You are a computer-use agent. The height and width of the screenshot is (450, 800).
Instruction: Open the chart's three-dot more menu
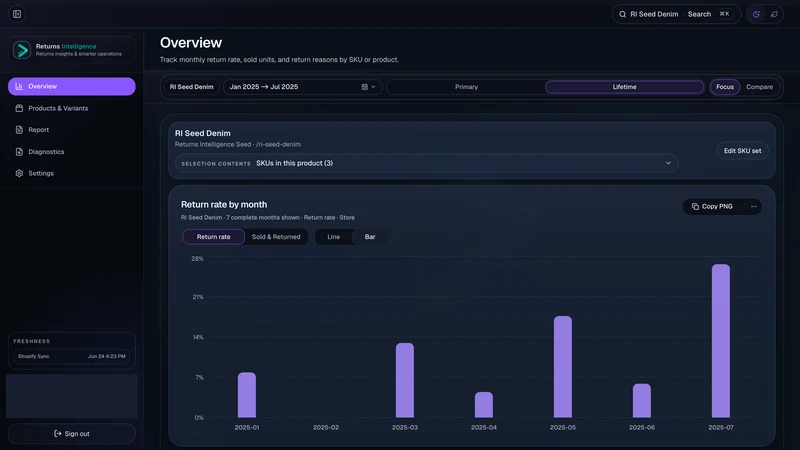754,206
